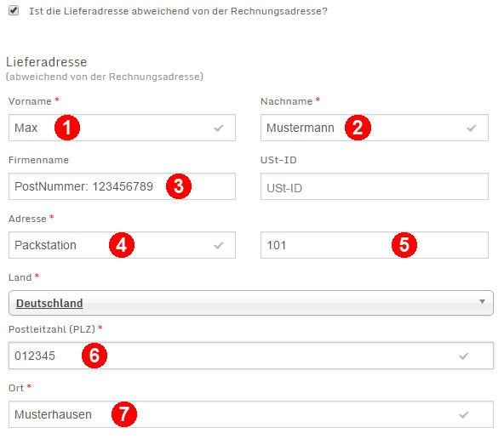
Task: Click the house number field containing 101
Action: [x=375, y=245]
